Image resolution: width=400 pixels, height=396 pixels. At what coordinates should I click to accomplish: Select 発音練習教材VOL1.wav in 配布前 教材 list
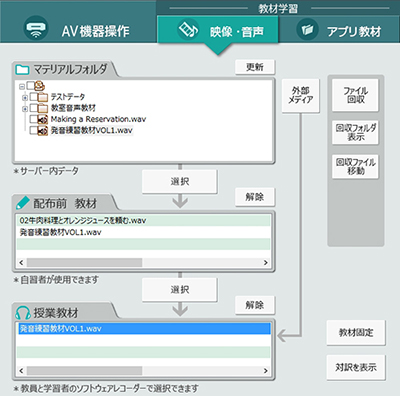point(143,232)
